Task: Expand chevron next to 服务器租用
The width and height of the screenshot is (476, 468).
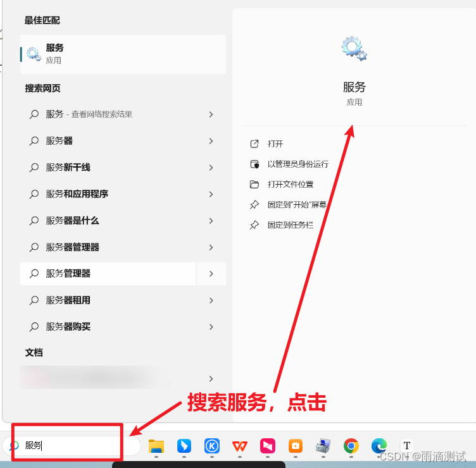Action: click(x=211, y=300)
